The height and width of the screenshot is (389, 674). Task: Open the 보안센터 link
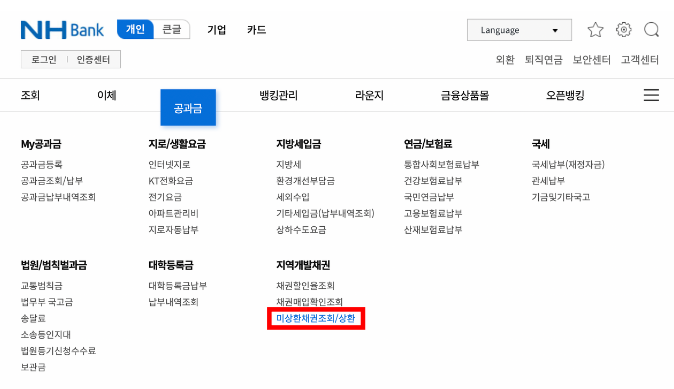591,60
